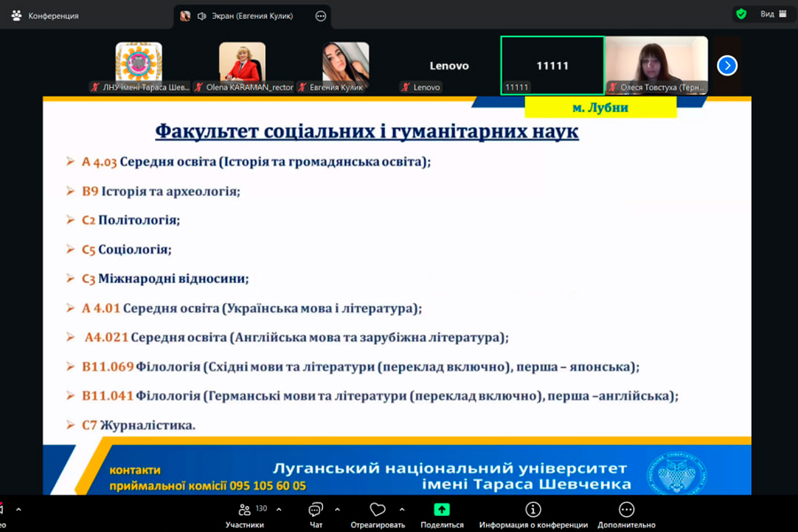Click the green encryption shield icon
The image size is (798, 532).
click(741, 14)
